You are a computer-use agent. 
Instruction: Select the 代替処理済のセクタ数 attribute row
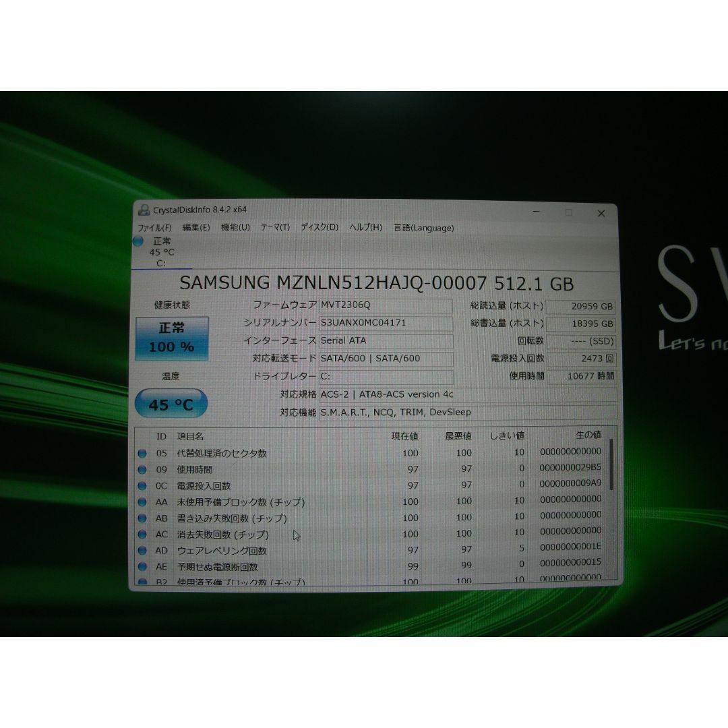pos(371,453)
